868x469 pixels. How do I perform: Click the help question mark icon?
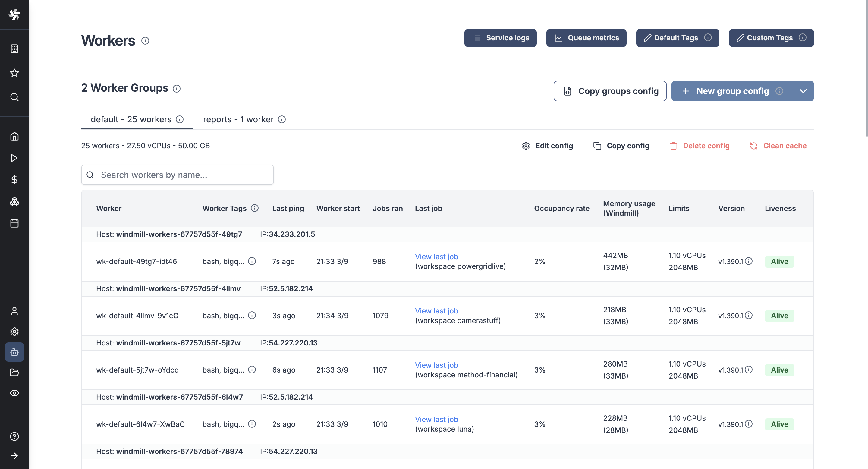click(14, 436)
